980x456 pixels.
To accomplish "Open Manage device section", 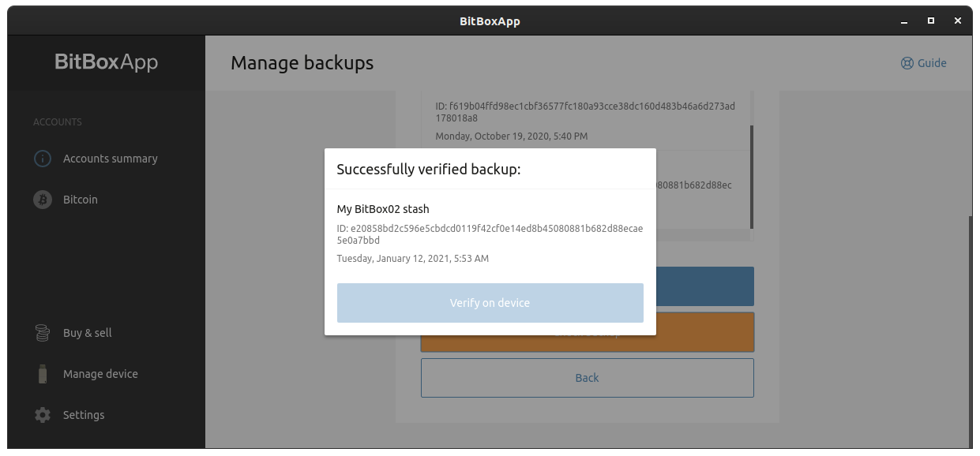I will coord(100,374).
